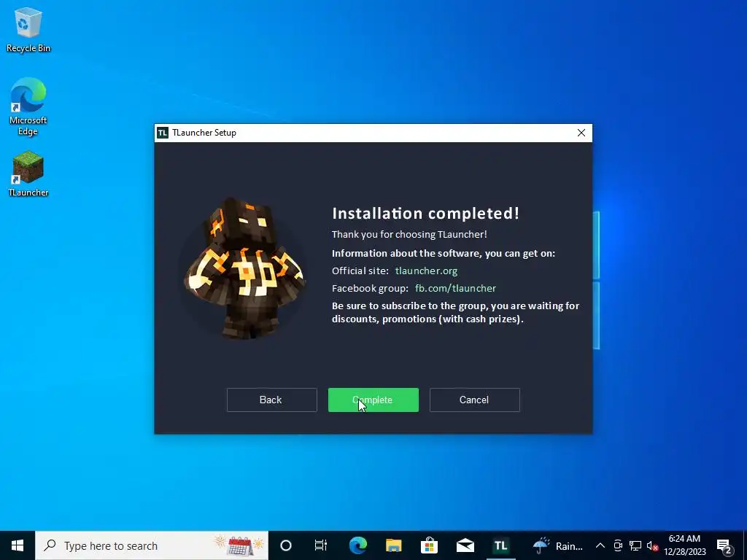Open the fb.com/tlauncher Facebook group link
The height and width of the screenshot is (560, 747).
pyautogui.click(x=455, y=288)
